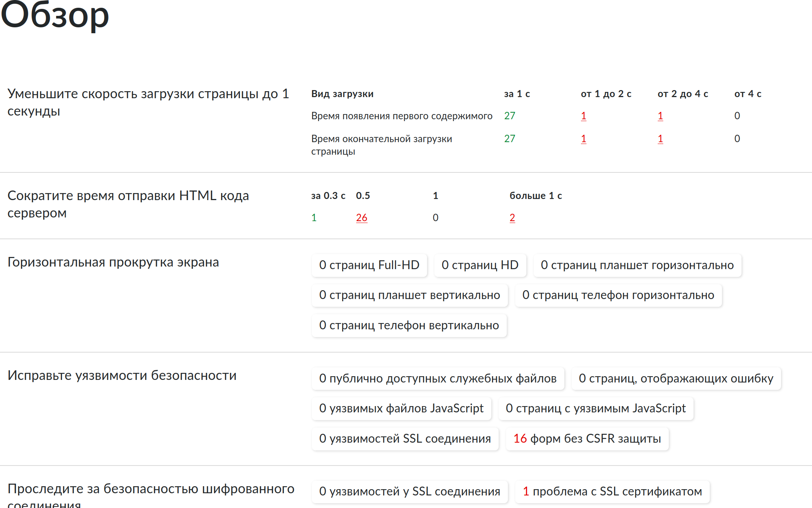
Task: Open pages with final load time of 1–2 seconds
Action: 583,139
